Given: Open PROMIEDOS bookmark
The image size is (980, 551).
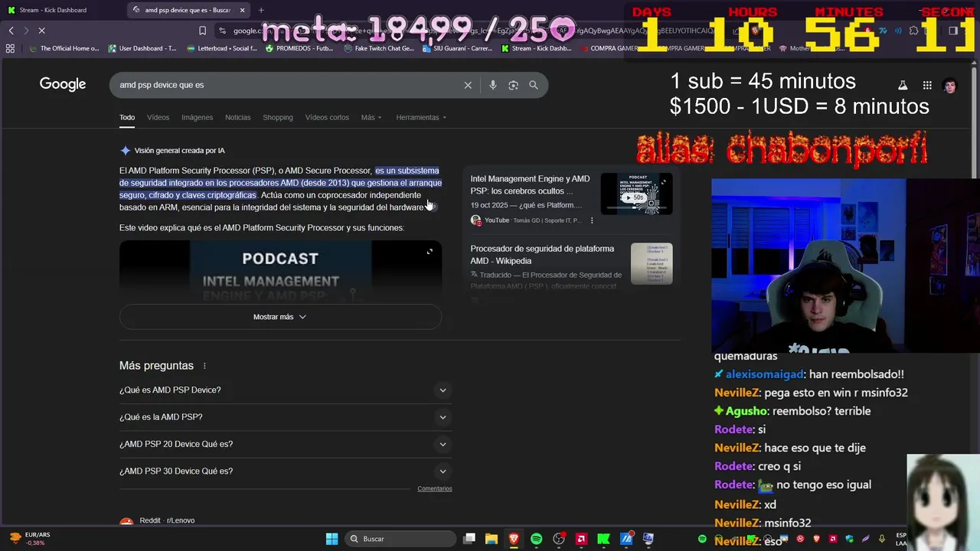Looking at the screenshot, I should tap(299, 48).
